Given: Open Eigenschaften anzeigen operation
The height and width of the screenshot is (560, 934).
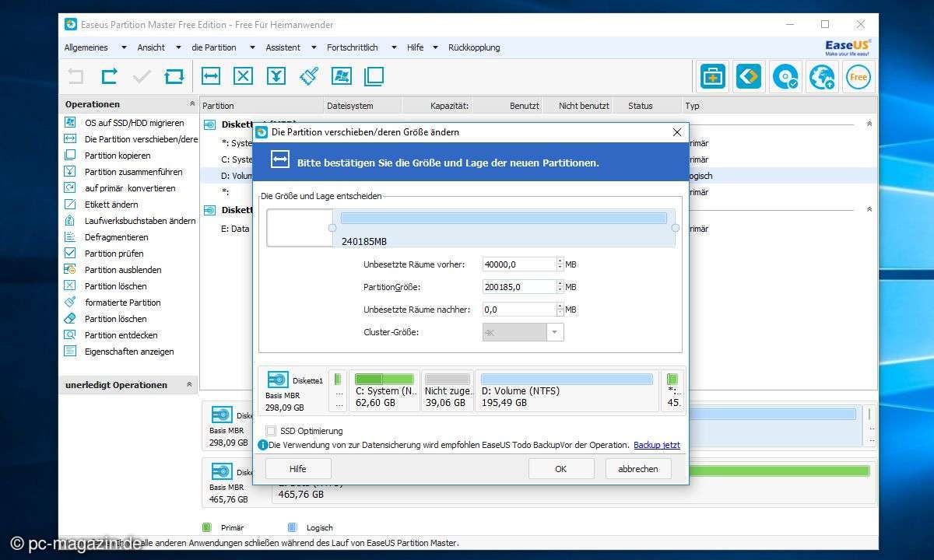Looking at the screenshot, I should pos(129,352).
